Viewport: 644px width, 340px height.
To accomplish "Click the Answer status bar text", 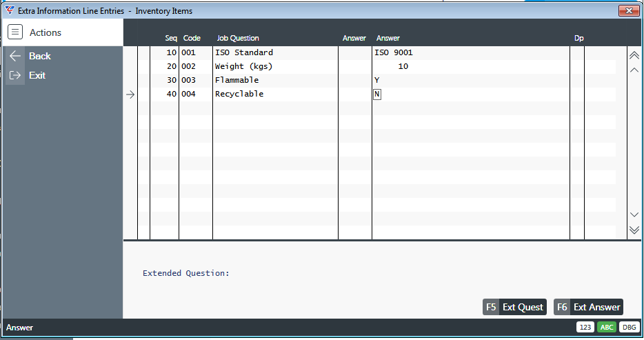I will coord(19,328).
